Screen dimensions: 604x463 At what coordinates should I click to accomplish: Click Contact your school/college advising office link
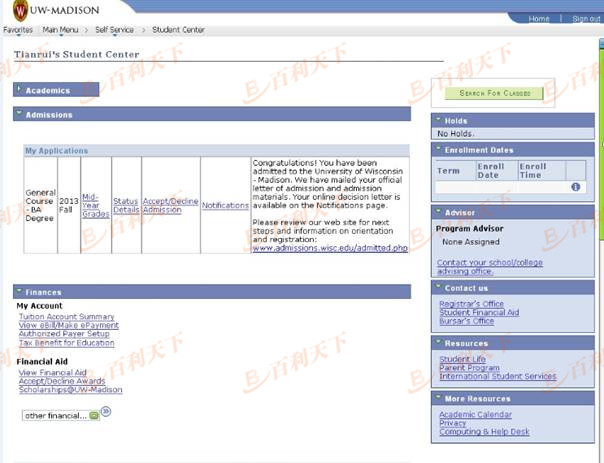490,267
